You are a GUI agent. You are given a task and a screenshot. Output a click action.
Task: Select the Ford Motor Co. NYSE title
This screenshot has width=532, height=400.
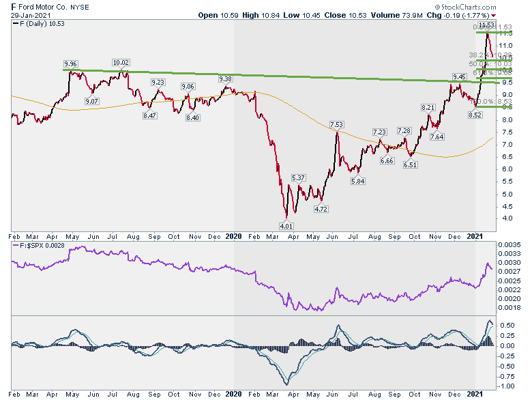click(x=50, y=7)
